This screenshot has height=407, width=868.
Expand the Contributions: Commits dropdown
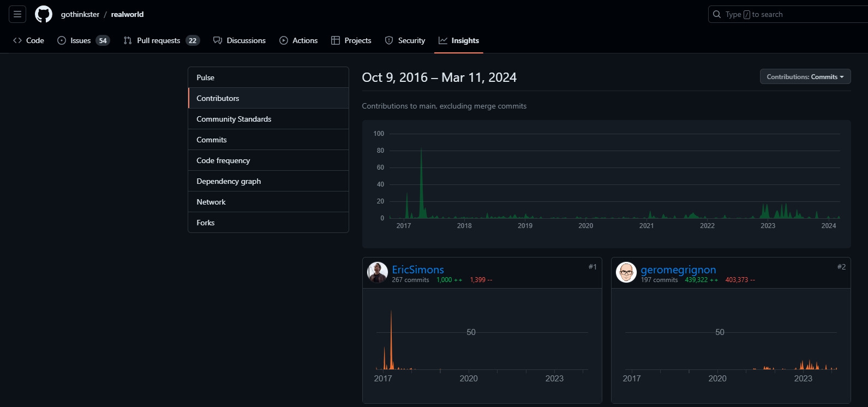coord(805,77)
